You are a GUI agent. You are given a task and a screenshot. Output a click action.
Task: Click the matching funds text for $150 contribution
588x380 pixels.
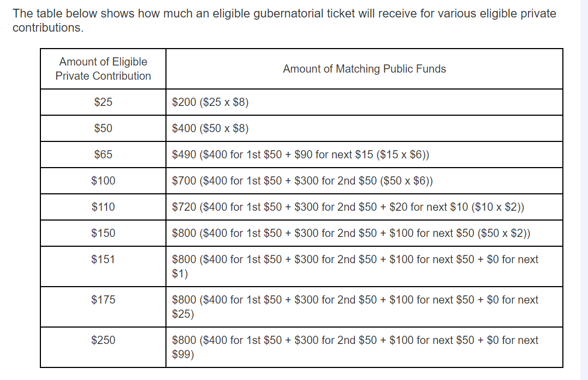coord(351,233)
